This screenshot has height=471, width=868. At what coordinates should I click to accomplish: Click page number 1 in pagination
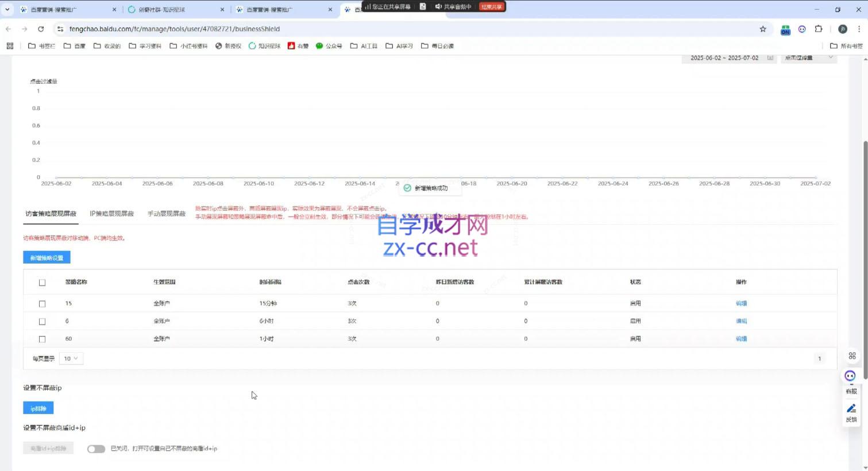pyautogui.click(x=819, y=358)
